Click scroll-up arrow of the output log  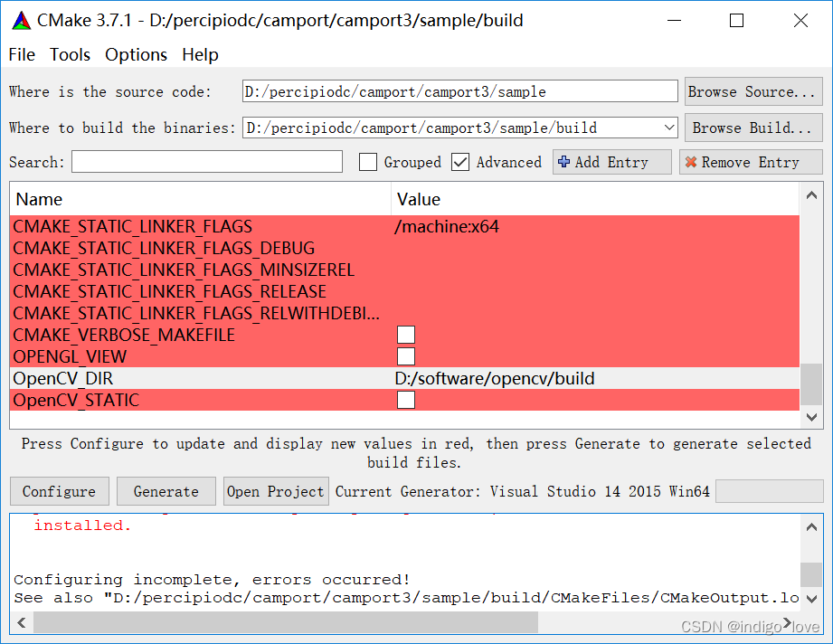point(811,527)
